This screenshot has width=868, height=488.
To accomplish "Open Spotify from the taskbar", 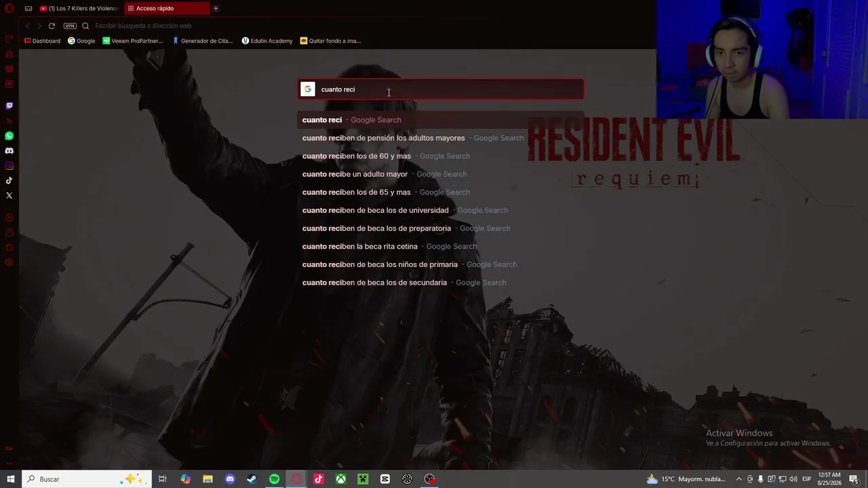I will [274, 479].
